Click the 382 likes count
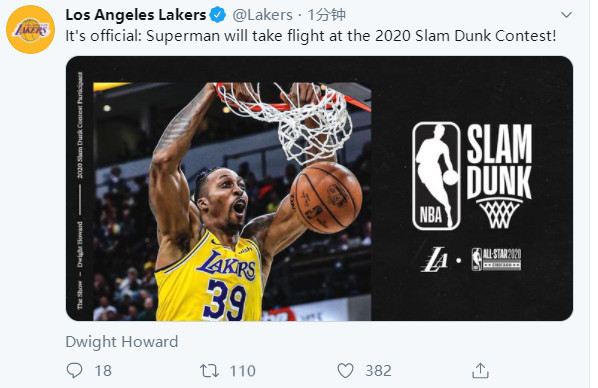 (378, 371)
